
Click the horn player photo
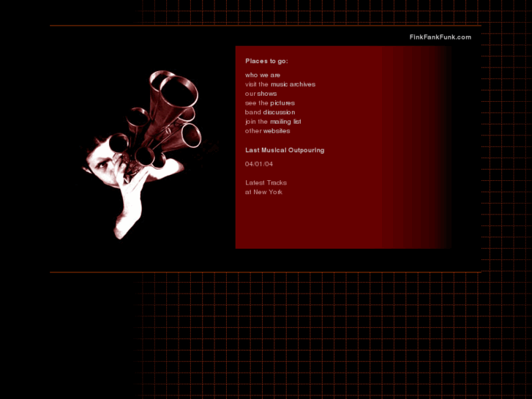click(x=143, y=154)
